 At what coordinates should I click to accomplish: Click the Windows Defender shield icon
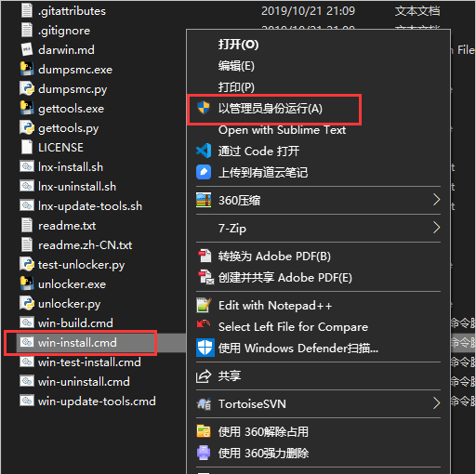pos(205,348)
